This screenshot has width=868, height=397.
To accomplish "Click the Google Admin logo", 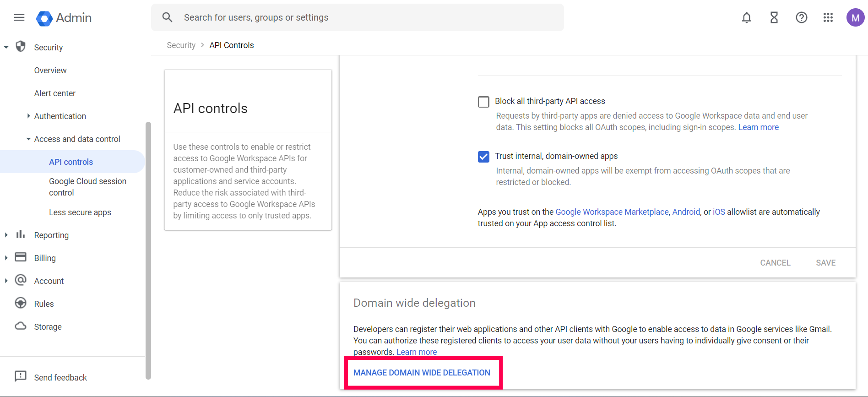I will (x=44, y=18).
